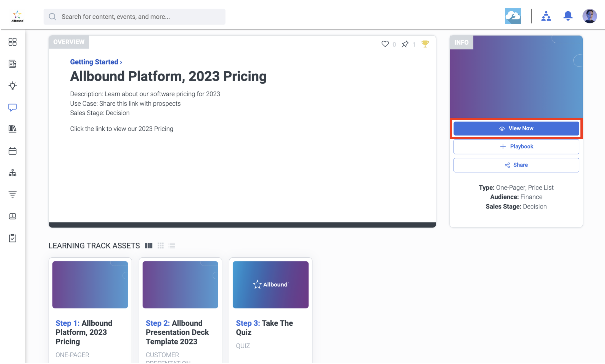
Task: Click the description line about software pricing
Action: [x=145, y=94]
